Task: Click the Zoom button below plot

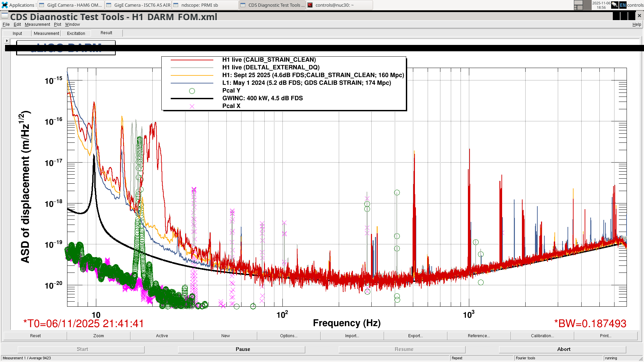Action: click(98, 336)
